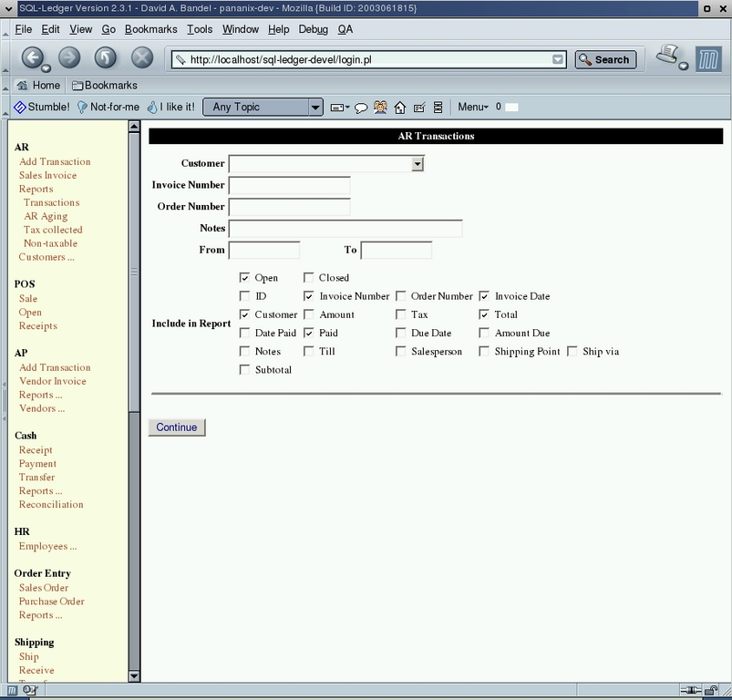Expand the Any Topic dropdown

(x=314, y=107)
